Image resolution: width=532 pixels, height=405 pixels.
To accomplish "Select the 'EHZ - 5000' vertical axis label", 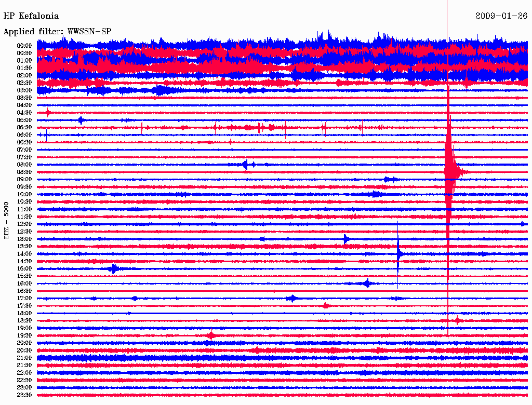I will tap(6, 221).
